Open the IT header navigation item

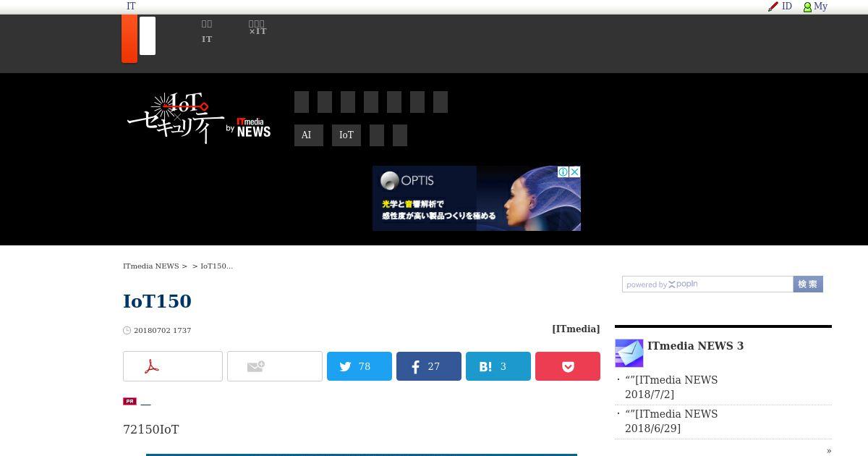(207, 32)
